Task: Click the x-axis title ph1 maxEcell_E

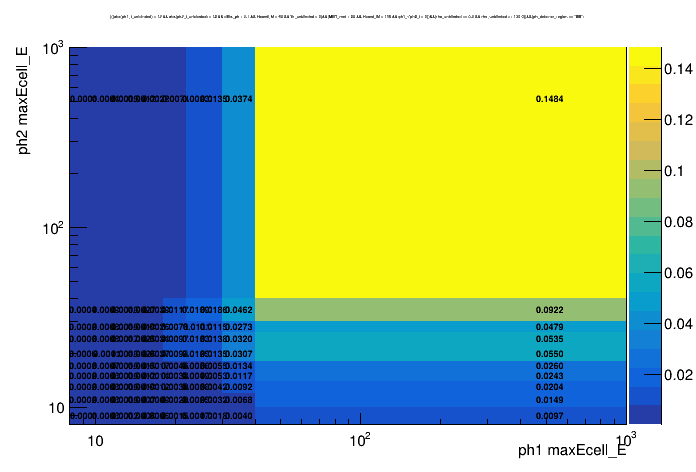Action: pos(571,451)
